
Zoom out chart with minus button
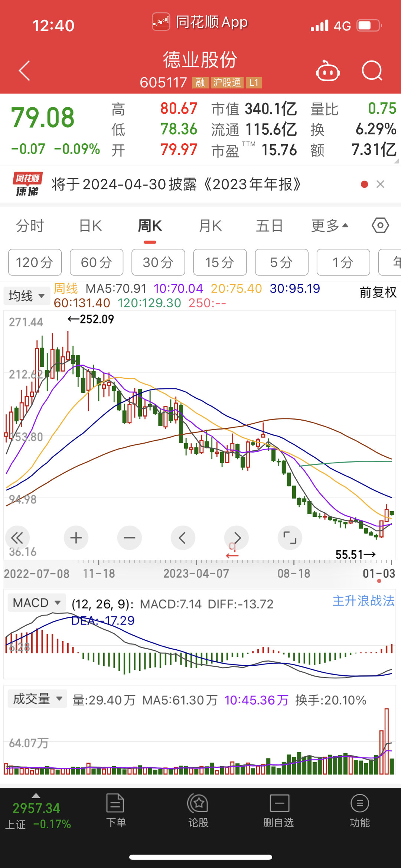130,538
